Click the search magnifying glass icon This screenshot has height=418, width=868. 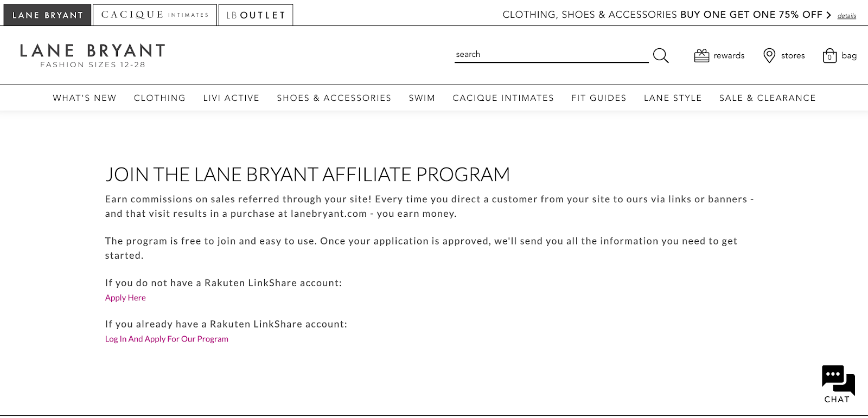tap(660, 55)
